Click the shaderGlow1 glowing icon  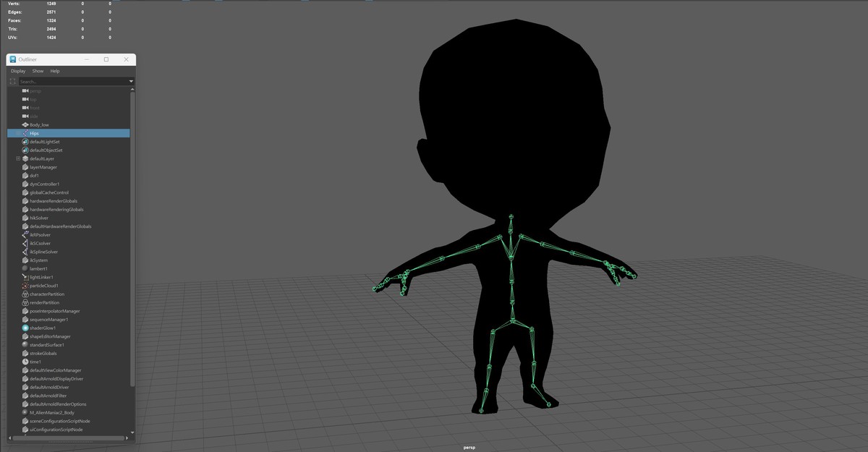(x=25, y=328)
